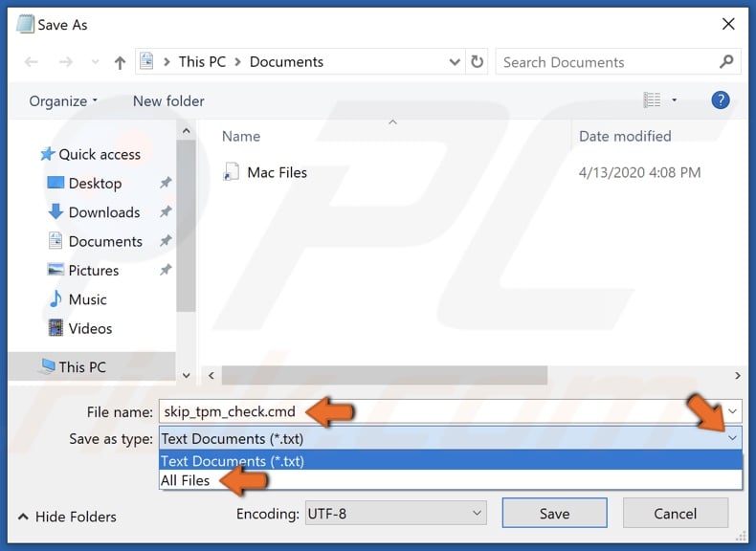The width and height of the screenshot is (756, 551).
Task: Select This PC in navigation pane
Action: [92, 366]
